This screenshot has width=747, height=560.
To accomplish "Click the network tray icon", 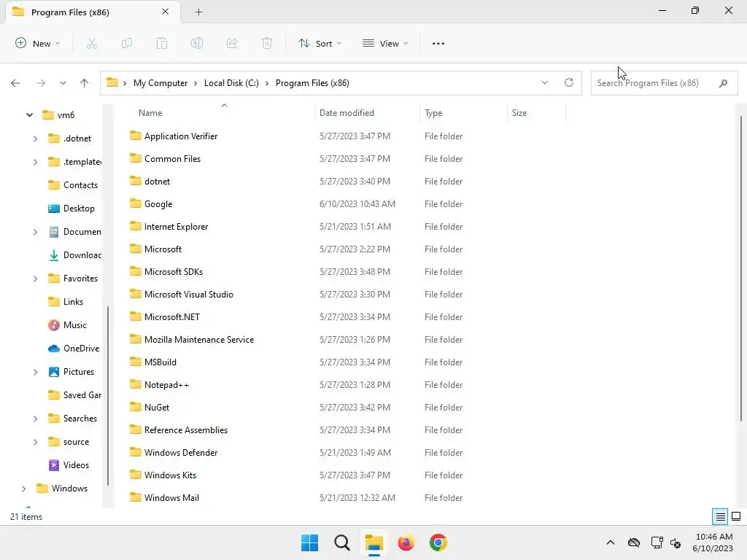I will point(657,542).
